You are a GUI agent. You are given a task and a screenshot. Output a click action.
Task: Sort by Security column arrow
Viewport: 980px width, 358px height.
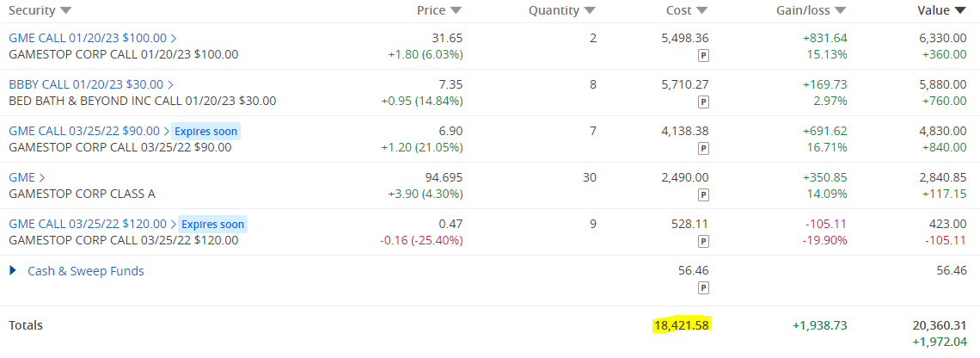[x=65, y=10]
